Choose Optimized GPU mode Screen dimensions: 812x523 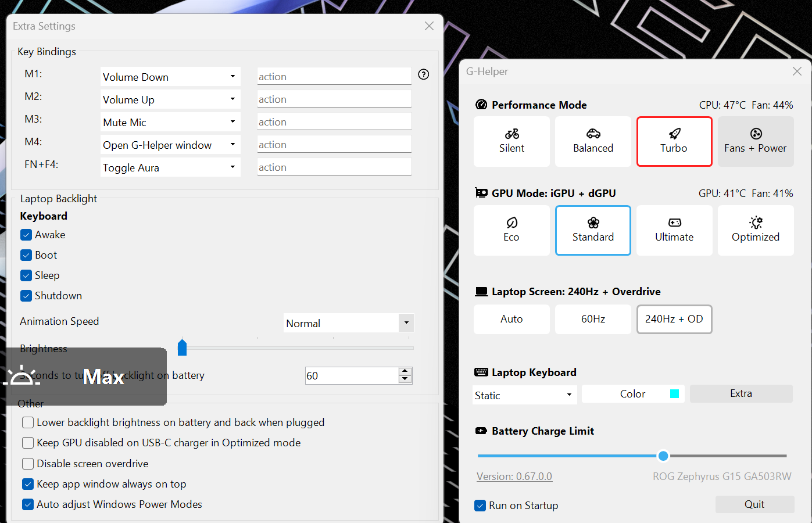pos(756,230)
